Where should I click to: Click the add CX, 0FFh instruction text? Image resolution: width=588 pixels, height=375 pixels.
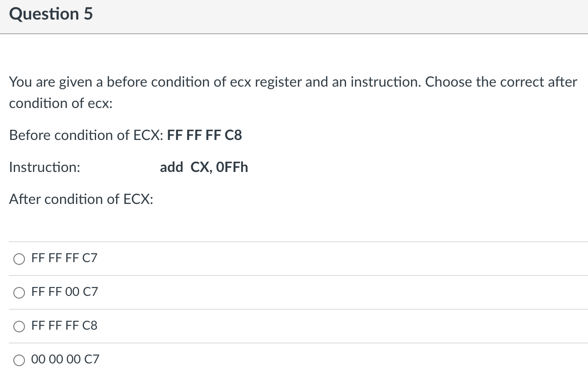click(x=204, y=167)
